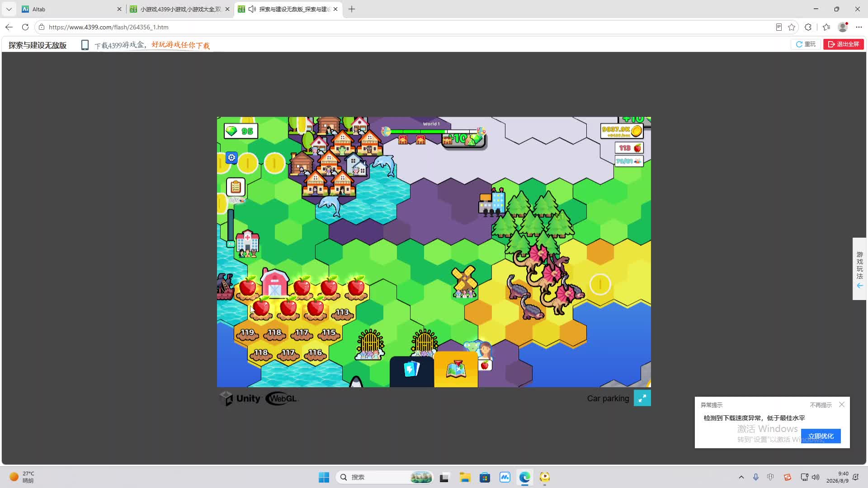Close the 异常提示 popup

click(842, 404)
